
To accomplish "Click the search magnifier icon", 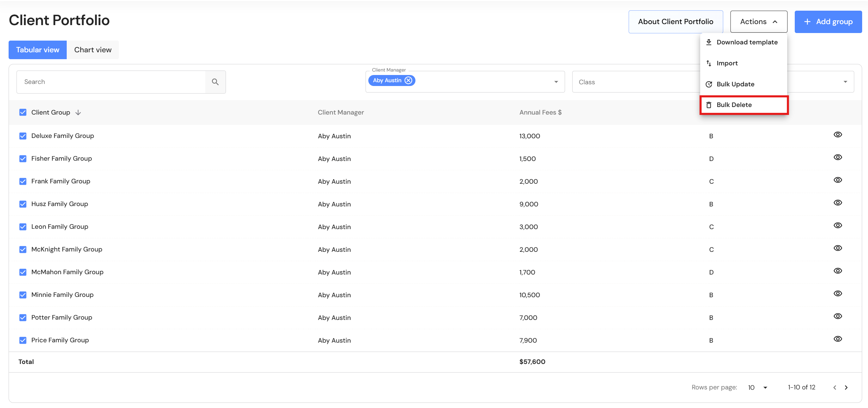I will pyautogui.click(x=215, y=82).
